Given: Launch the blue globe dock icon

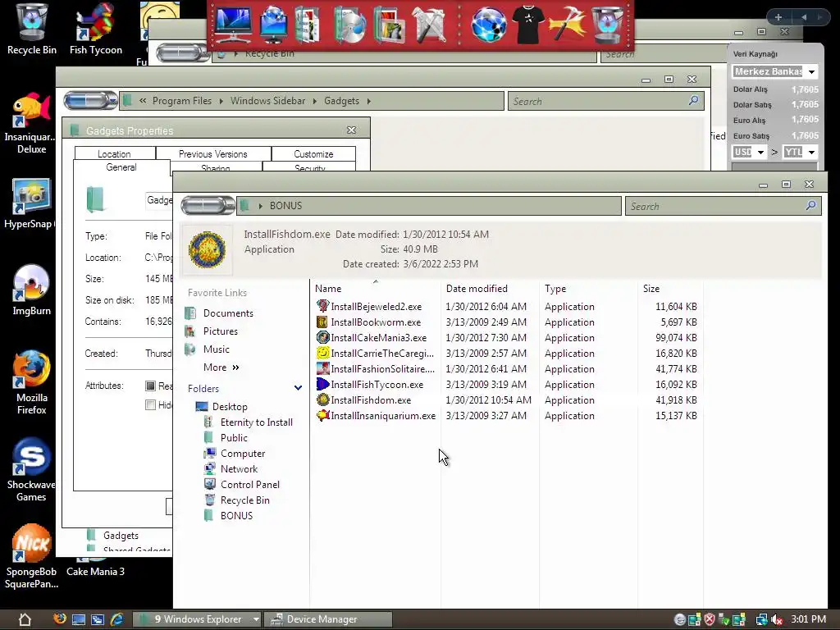Looking at the screenshot, I should click(x=489, y=25).
